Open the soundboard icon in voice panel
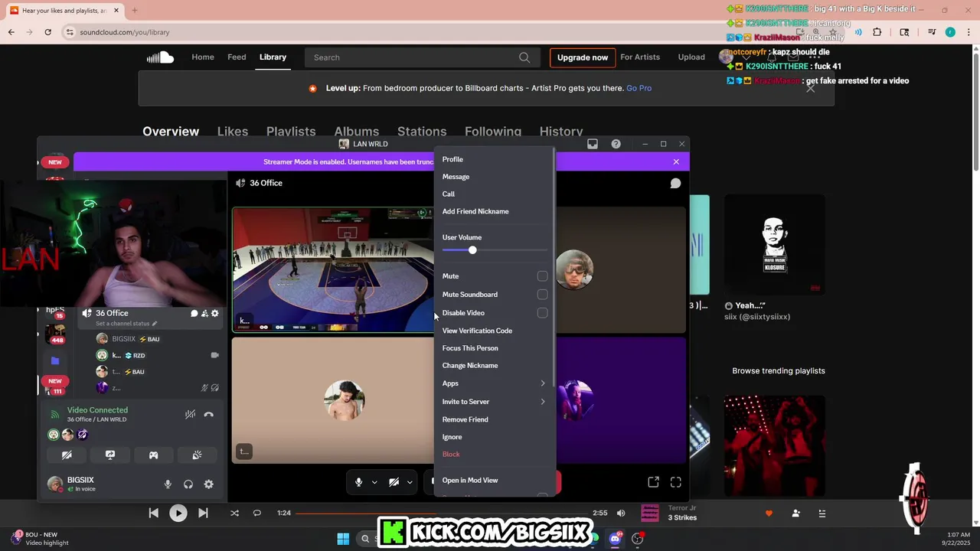Image resolution: width=980 pixels, height=551 pixels. (197, 455)
